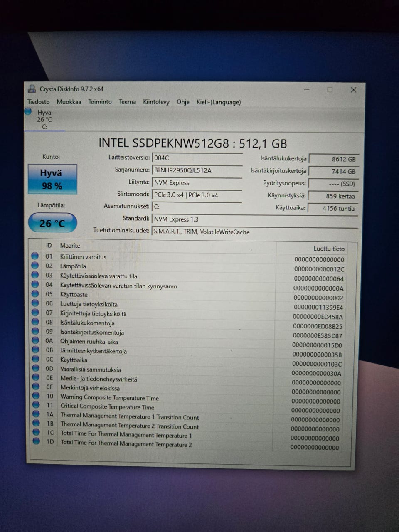Screen dimensions: 399x532
Task: Click raw value 0000000000035B
Action: 317,355
